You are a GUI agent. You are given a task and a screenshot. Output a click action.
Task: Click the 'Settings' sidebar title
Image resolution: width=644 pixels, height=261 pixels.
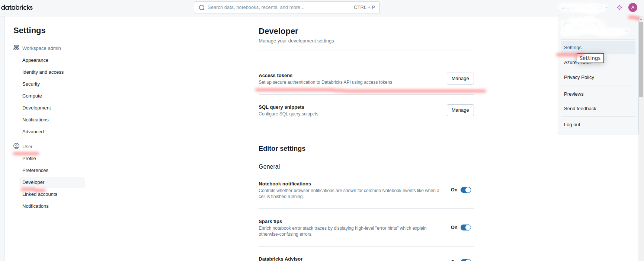coord(29,31)
